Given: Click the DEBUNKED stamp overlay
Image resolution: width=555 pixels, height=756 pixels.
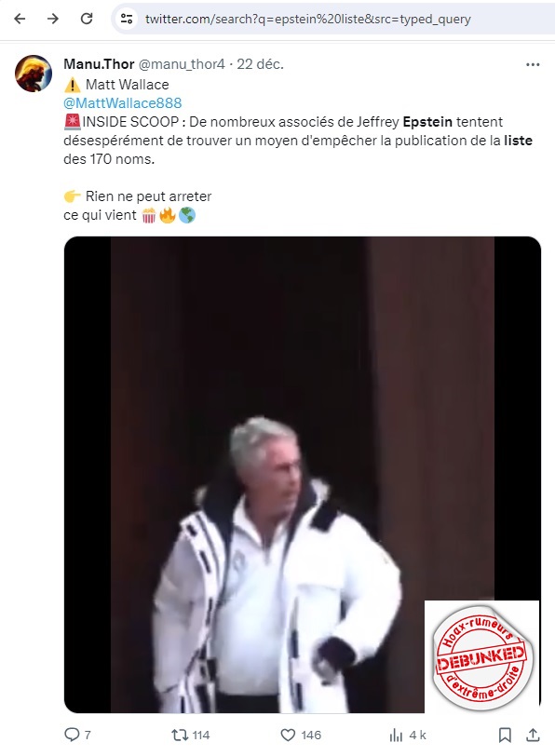Looking at the screenshot, I should [x=481, y=656].
